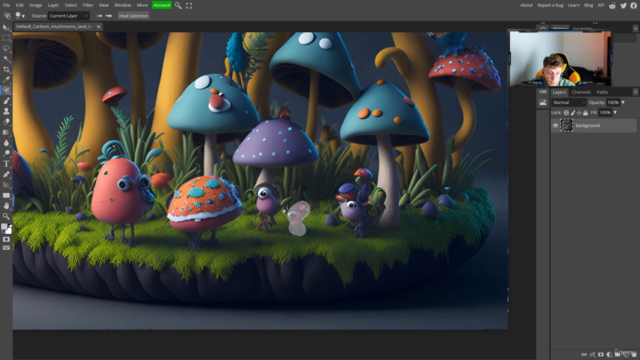Viewport: 640px width, 360px height.
Task: Select the Hand tool
Action: 6,206
